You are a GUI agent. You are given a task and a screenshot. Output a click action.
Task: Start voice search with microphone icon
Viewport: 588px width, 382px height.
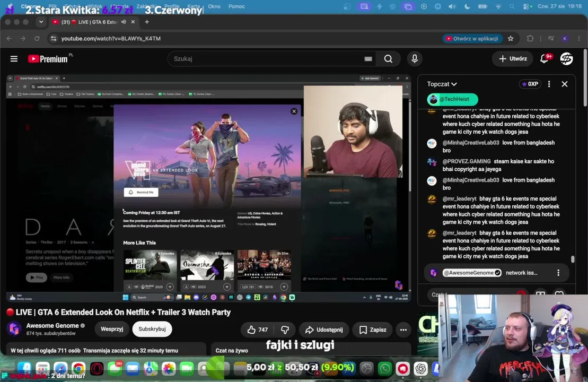pos(415,59)
